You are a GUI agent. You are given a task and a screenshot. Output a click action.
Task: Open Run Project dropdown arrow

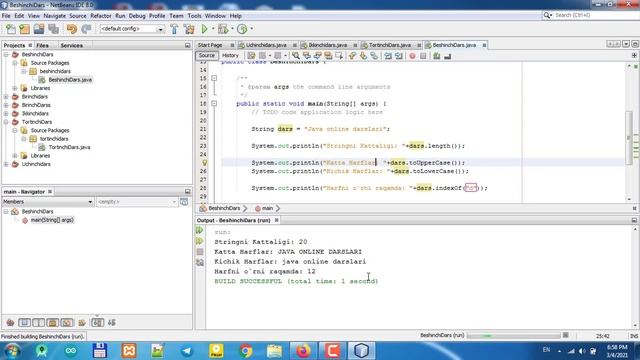coord(213,29)
